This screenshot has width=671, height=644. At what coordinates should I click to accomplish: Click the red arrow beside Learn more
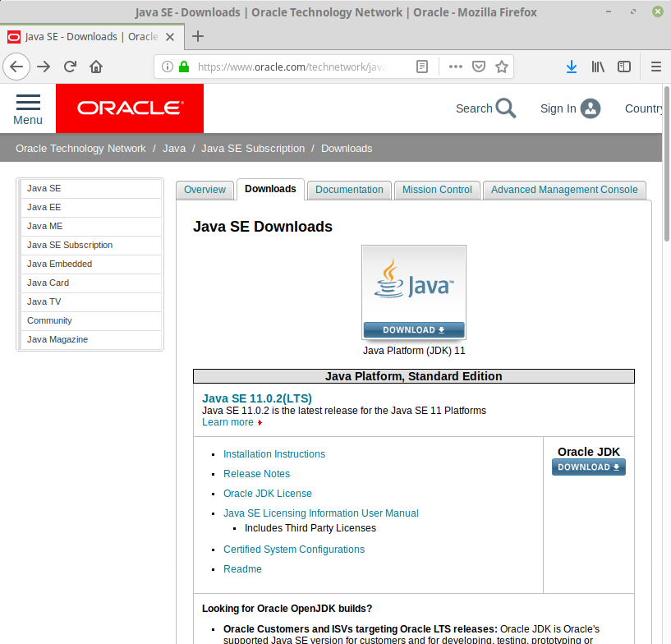[x=260, y=423]
